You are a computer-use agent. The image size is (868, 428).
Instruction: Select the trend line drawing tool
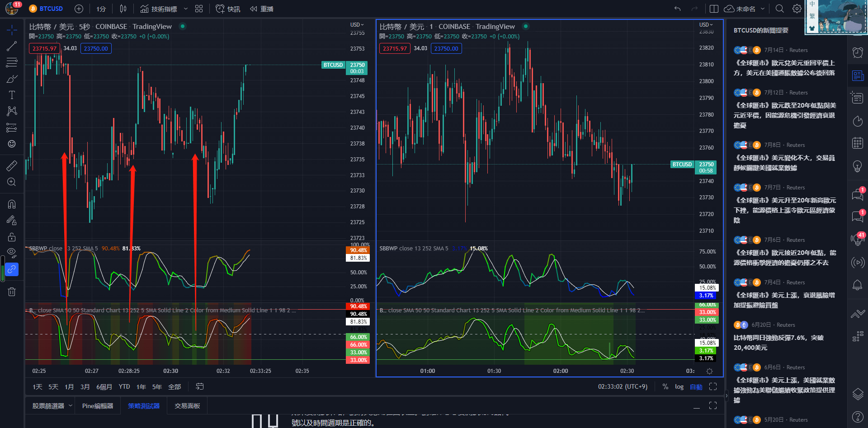pos(12,46)
